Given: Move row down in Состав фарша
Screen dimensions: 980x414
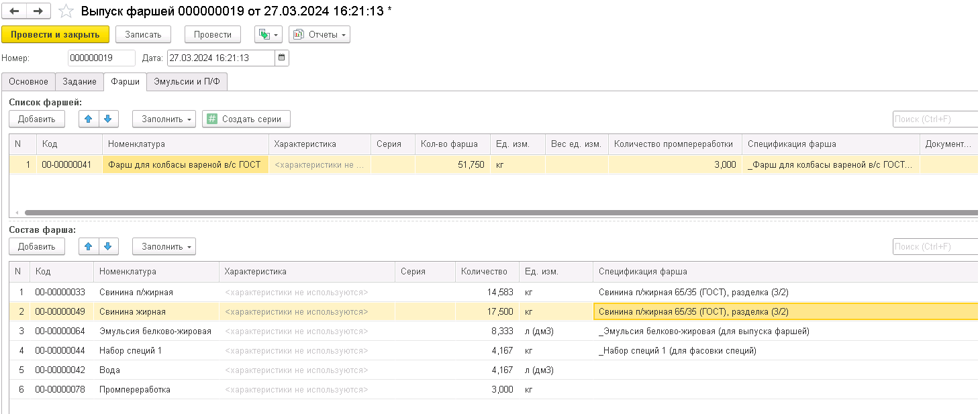Looking at the screenshot, I should pos(109,247).
